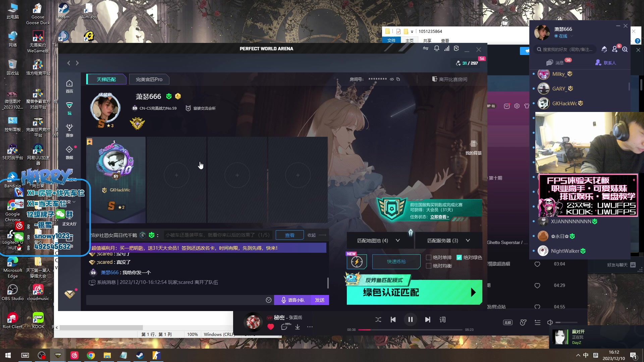Image resolution: width=644 pixels, height=362 pixels.
Task: Select contact NightWalker in friends list
Action: [x=579, y=251]
